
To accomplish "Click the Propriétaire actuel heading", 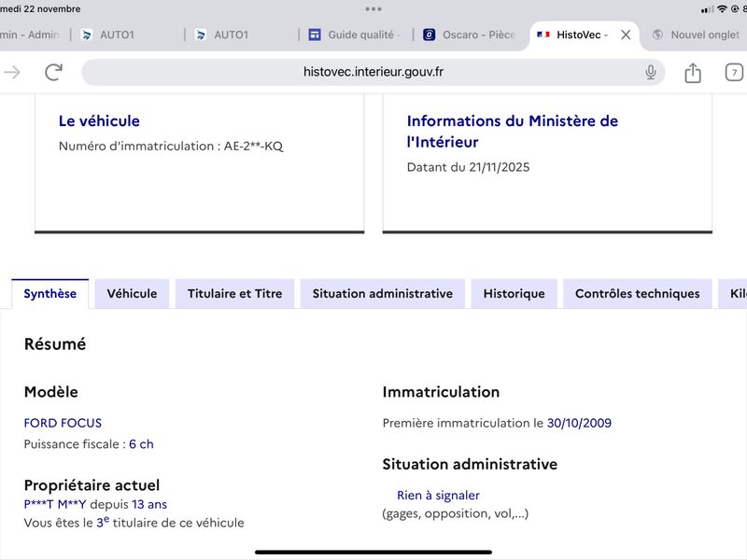I will coord(92,485).
